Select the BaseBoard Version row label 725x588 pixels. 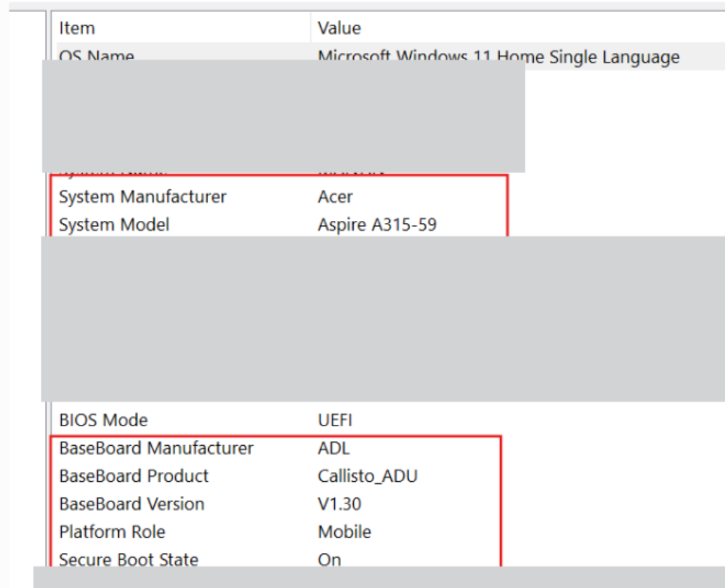(x=132, y=504)
